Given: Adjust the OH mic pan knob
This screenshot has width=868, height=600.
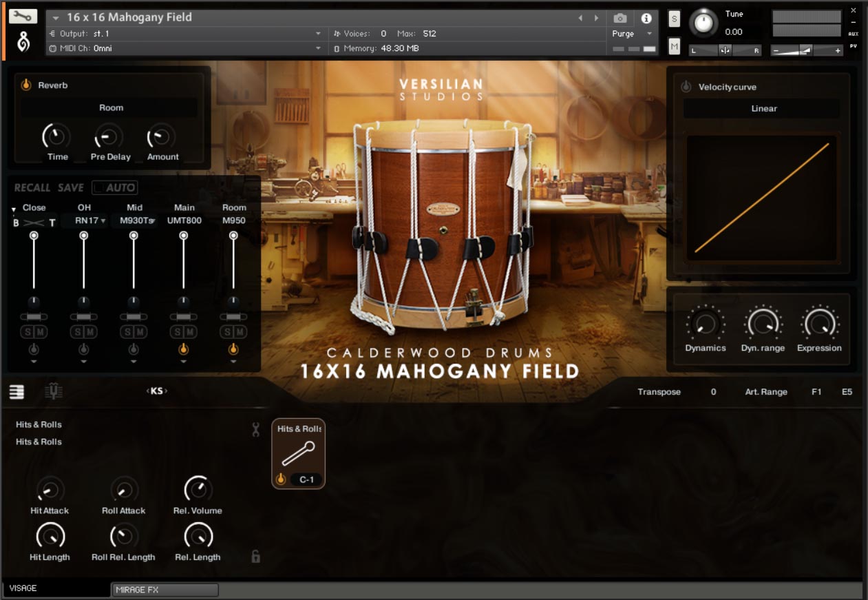Looking at the screenshot, I should (x=83, y=302).
